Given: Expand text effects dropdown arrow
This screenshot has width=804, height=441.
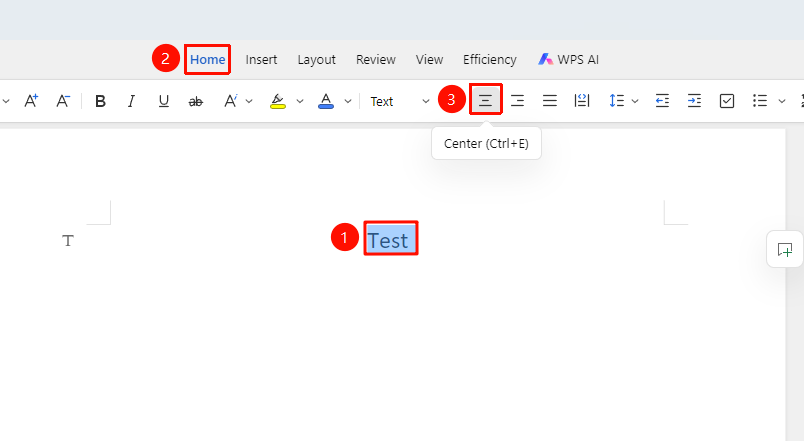Looking at the screenshot, I should coord(249,102).
